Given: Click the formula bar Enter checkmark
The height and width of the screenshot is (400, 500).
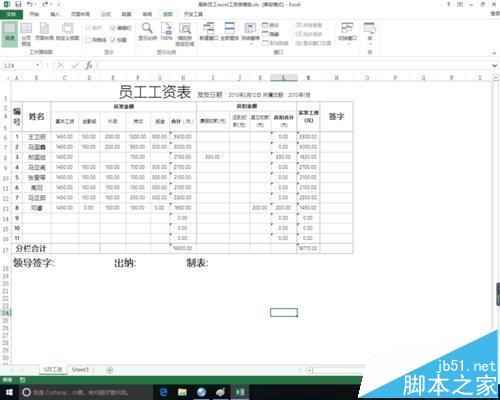Looking at the screenshot, I should 75,65.
